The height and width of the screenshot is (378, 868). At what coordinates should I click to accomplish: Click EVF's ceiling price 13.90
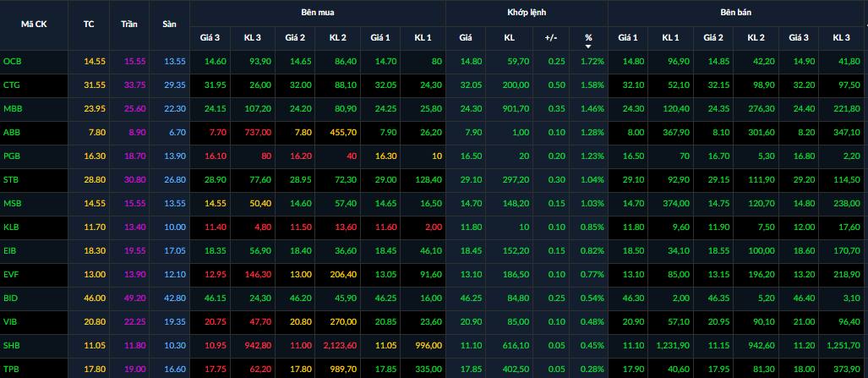tap(135, 274)
